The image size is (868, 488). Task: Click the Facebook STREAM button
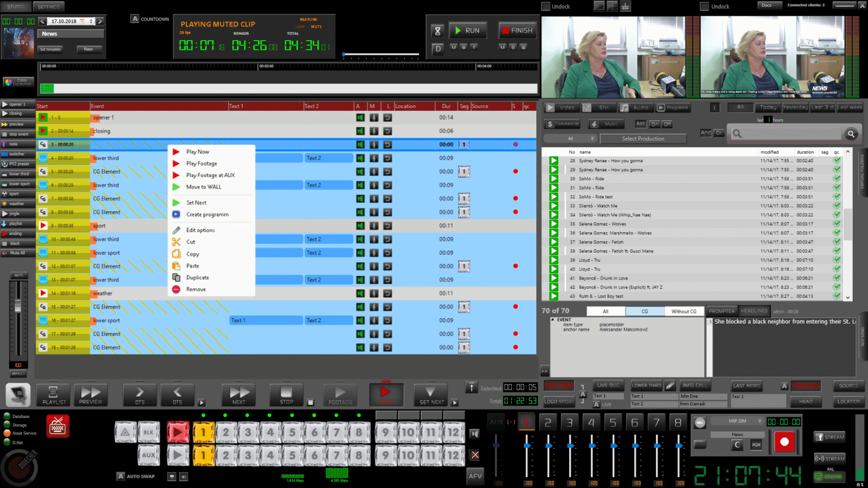coord(829,437)
